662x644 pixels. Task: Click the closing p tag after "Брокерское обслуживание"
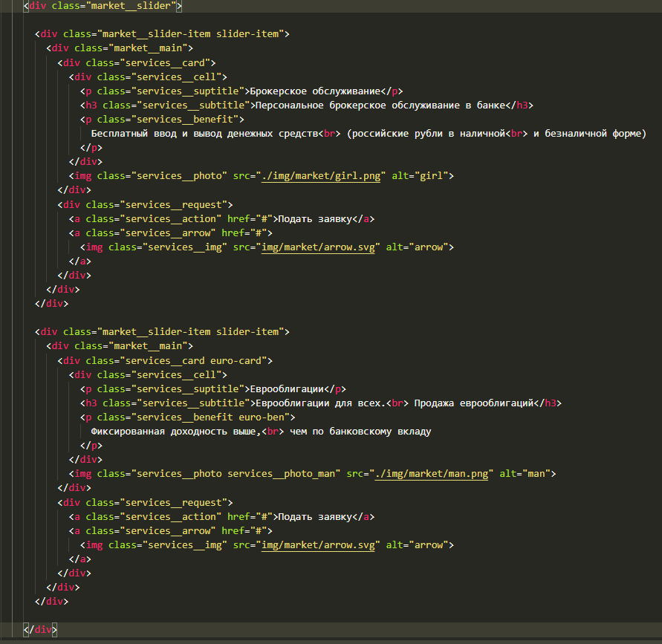click(392, 91)
